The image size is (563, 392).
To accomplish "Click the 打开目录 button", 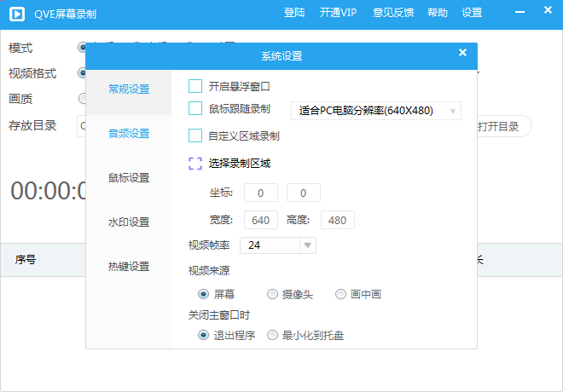I will pos(502,126).
